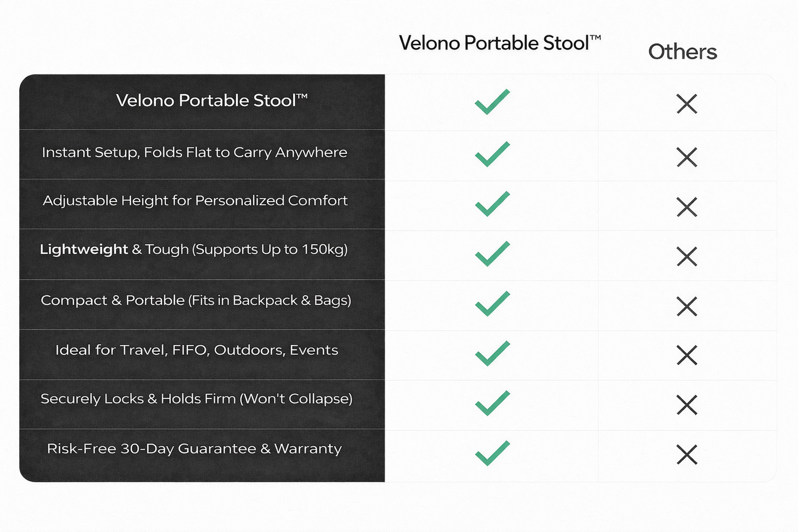Click the checkmark beside Lightweight & Tough

[x=492, y=254]
